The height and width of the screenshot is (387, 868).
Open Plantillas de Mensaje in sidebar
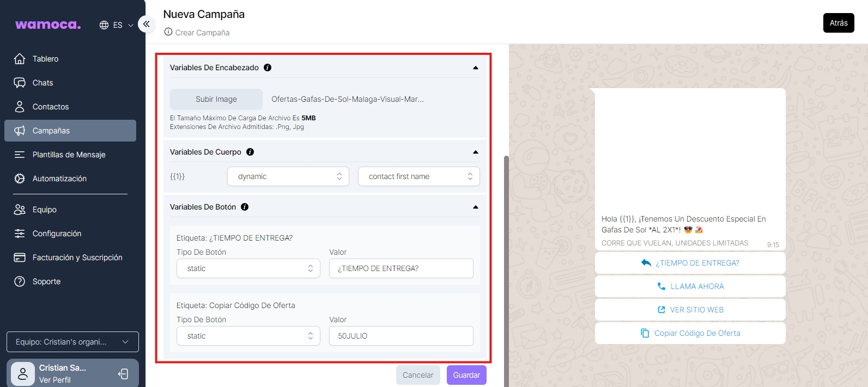point(69,155)
